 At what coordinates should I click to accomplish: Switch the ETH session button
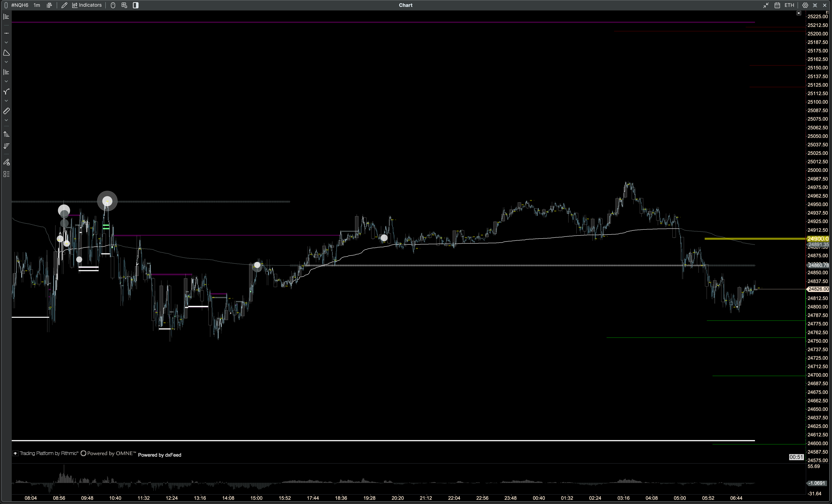coord(789,5)
